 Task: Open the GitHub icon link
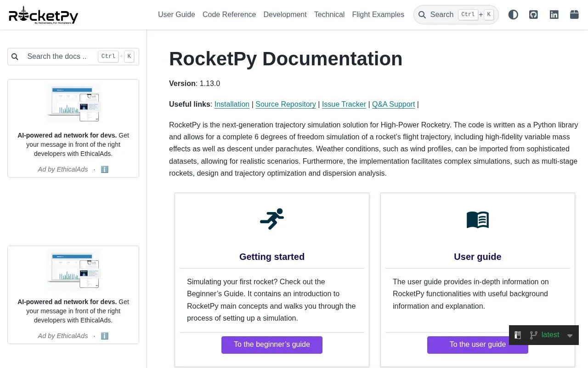533,15
